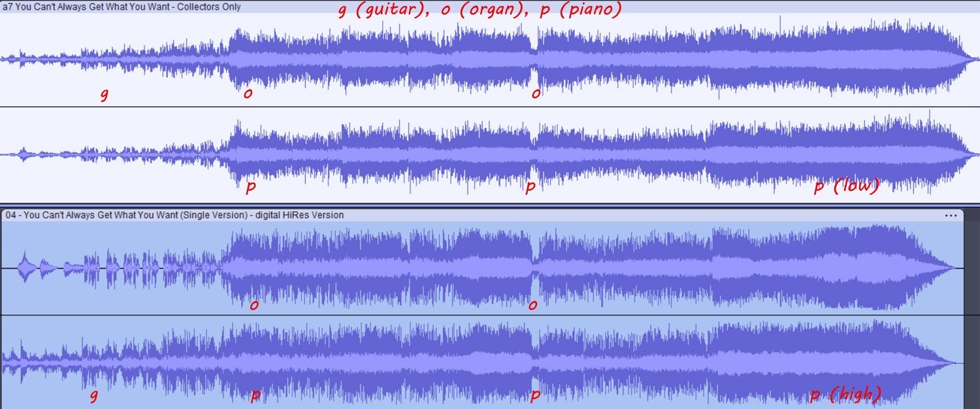Click the waveform dip in Collectors Only left channel

(x=535, y=58)
